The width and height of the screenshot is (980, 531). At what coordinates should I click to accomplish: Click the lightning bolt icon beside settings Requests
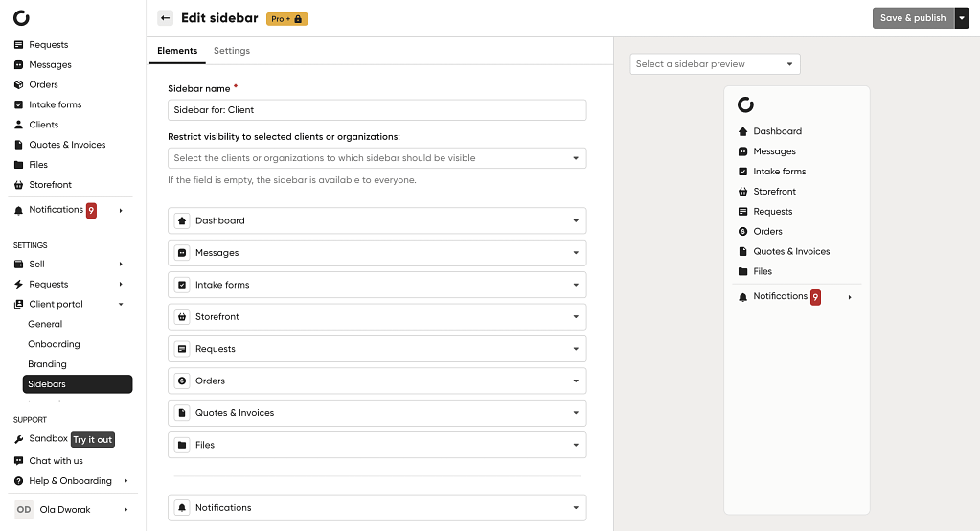[x=19, y=285]
